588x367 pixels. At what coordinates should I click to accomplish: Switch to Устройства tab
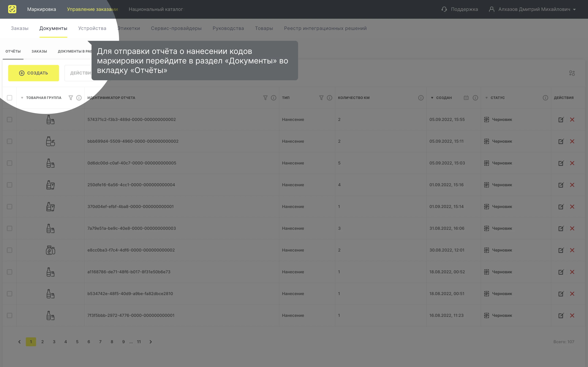pos(92,28)
